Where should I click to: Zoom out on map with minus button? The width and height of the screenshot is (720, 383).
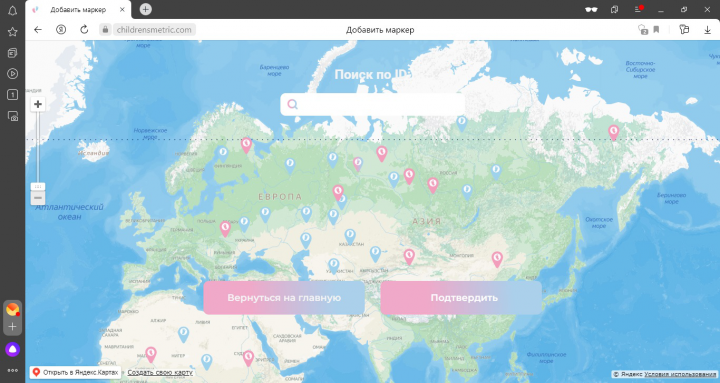(x=38, y=198)
